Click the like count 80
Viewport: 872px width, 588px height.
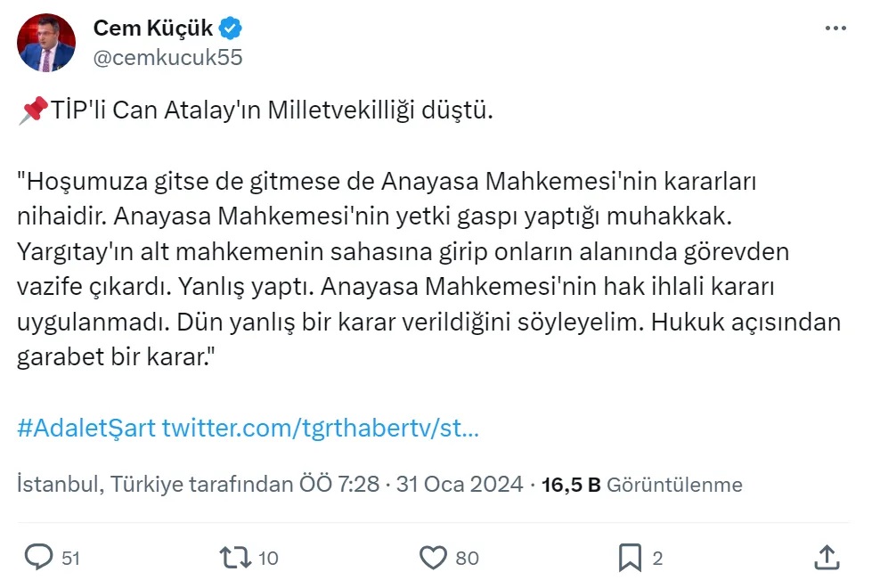pos(467,558)
